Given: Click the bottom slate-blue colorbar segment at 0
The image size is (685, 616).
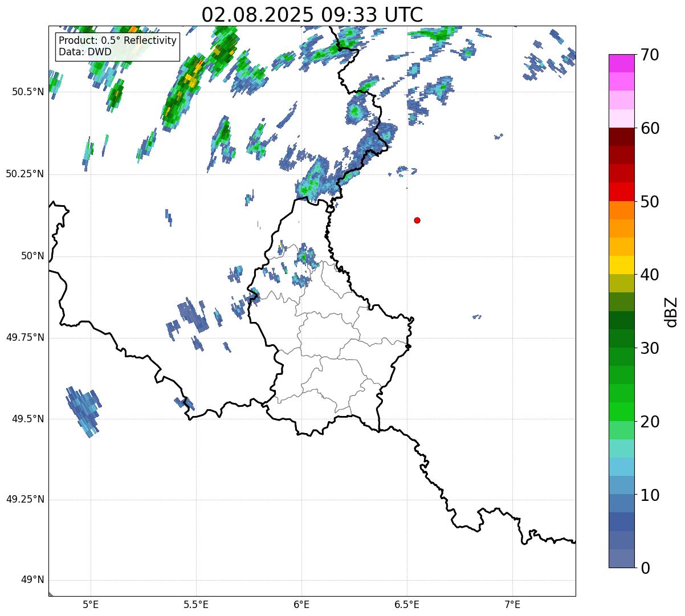Looking at the screenshot, I should pyautogui.click(x=621, y=558).
